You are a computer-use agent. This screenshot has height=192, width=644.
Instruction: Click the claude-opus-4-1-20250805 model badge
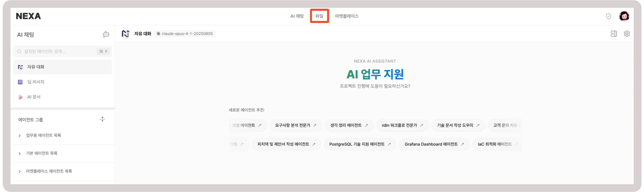point(185,34)
